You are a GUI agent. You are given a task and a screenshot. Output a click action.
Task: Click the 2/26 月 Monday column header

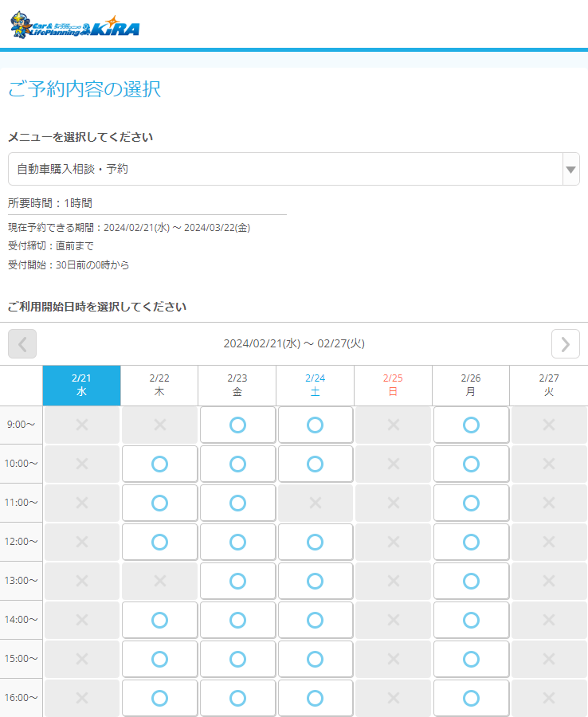[471, 386]
